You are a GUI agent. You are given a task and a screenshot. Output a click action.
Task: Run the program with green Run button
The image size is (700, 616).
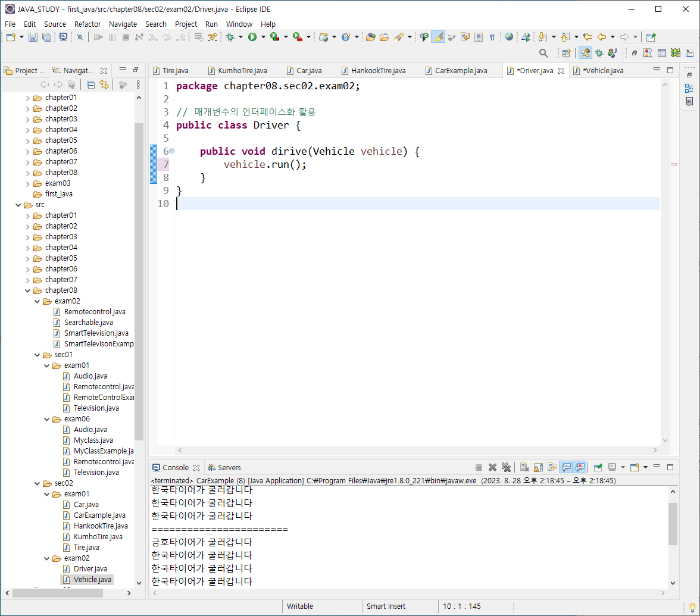(252, 37)
